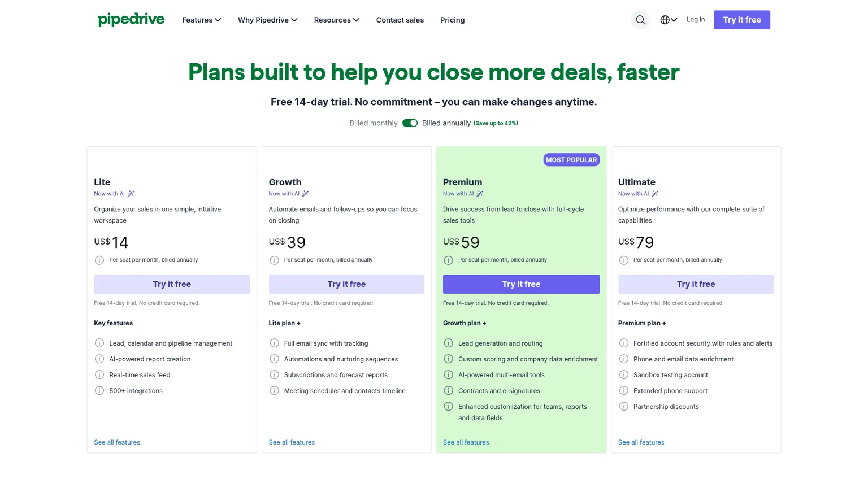The image size is (868, 488).
Task: See all features of Growth plan
Action: click(x=292, y=443)
